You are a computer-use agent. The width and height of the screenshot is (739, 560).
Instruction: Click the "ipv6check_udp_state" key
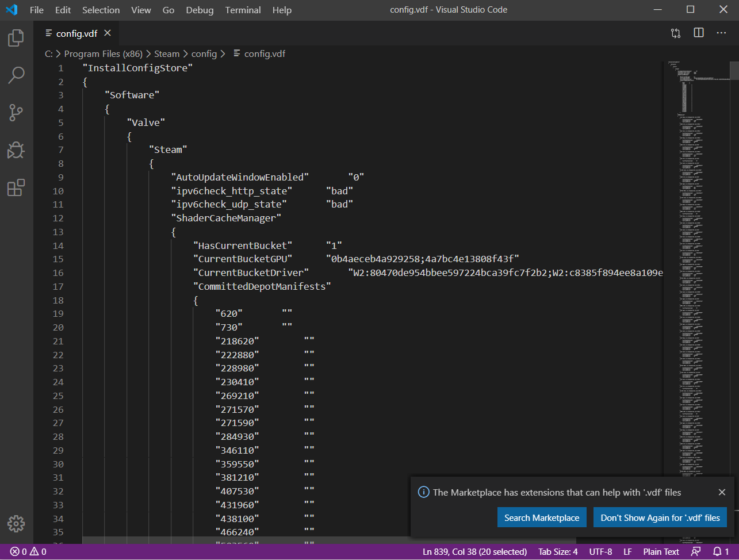(x=229, y=205)
